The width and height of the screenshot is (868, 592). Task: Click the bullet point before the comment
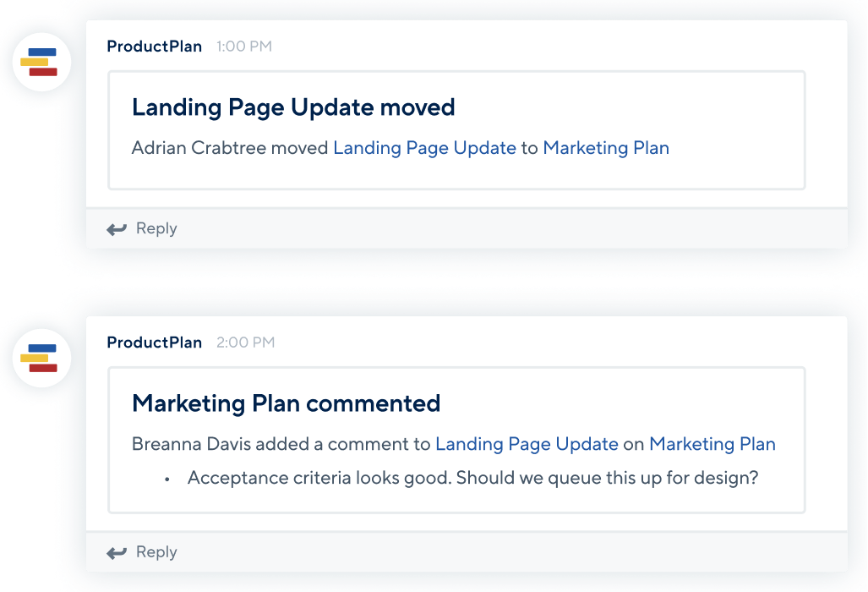coord(167,480)
